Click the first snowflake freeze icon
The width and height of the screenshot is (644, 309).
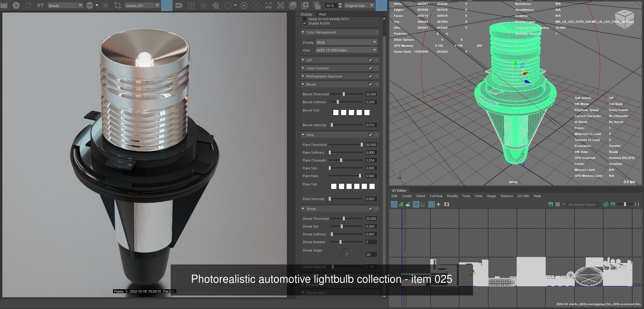click(x=204, y=5)
